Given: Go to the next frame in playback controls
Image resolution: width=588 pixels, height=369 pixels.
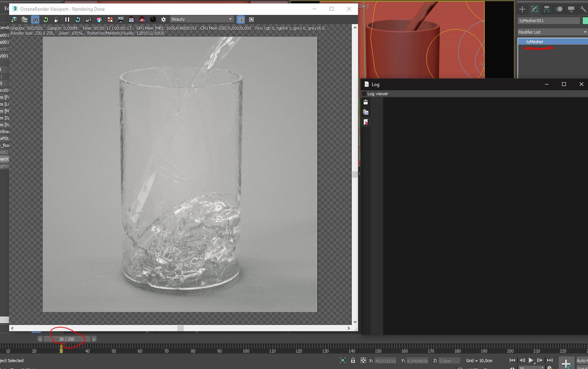Looking at the screenshot, I should tap(539, 360).
